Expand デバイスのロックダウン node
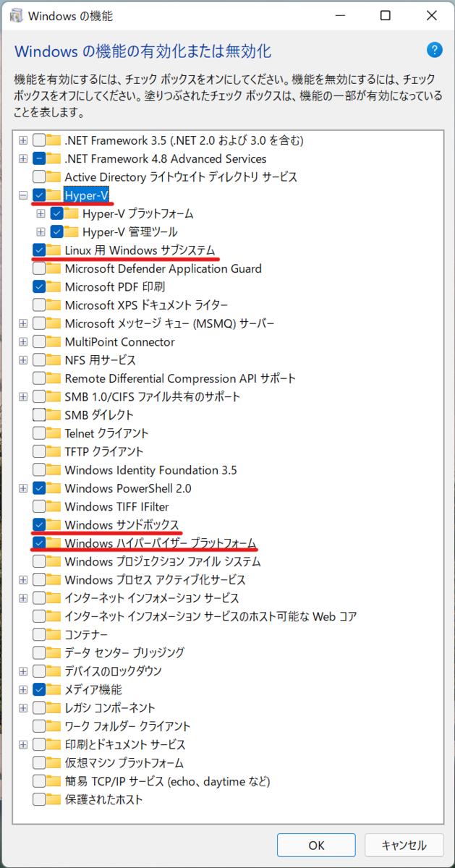This screenshot has width=455, height=868. (23, 671)
